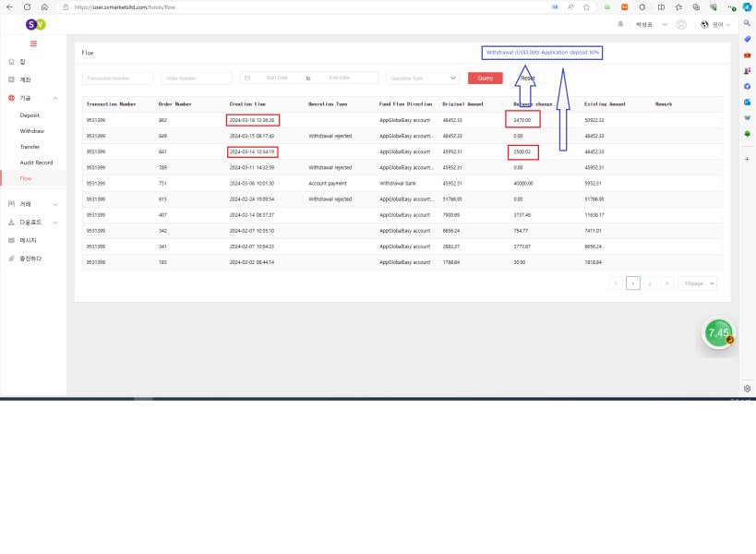Go to page 2 of results

(650, 283)
